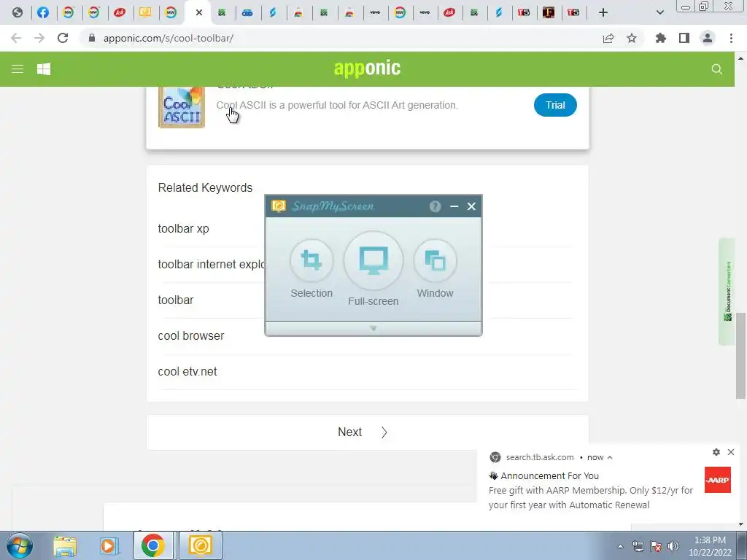Switch to the blue car icon tab
Image resolution: width=747 pixels, height=560 pixels.
[247, 12]
